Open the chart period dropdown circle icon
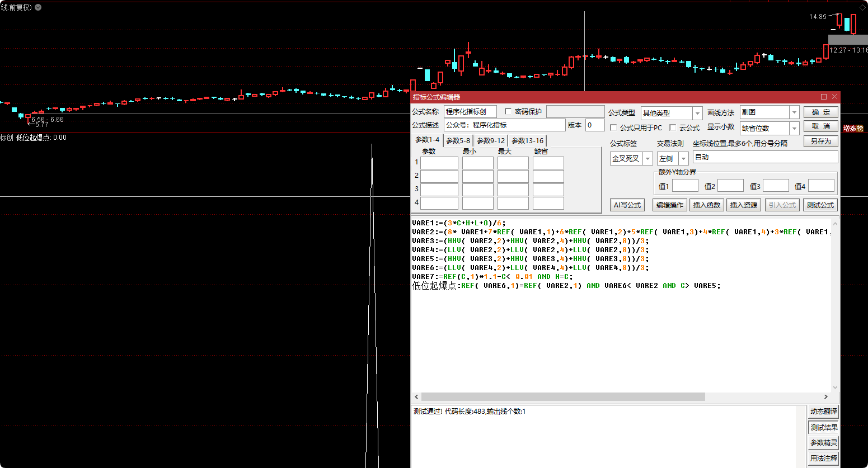The image size is (868, 468). [38, 7]
